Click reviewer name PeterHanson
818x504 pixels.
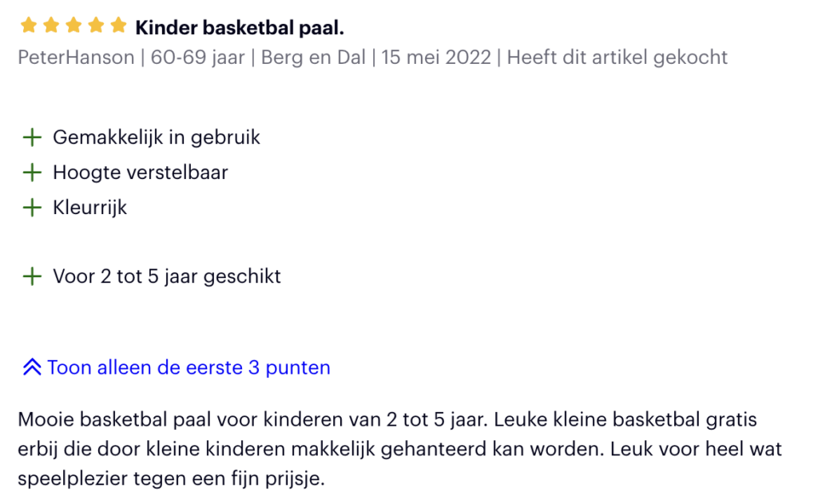pos(76,58)
